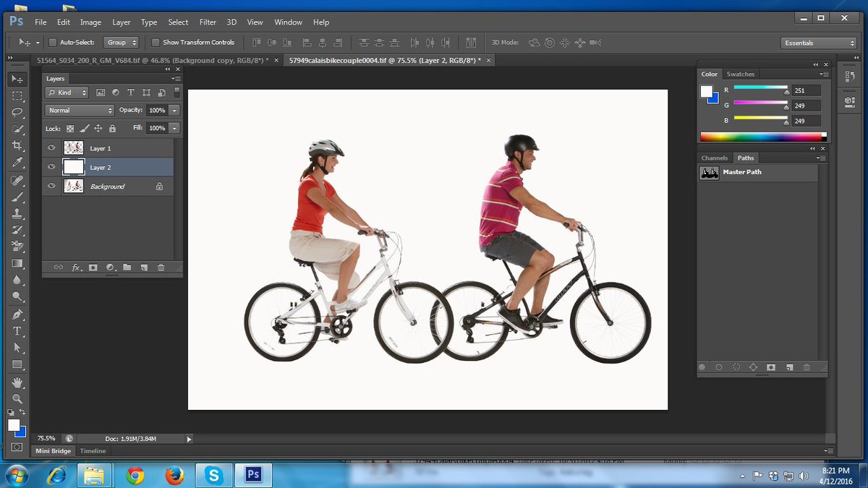
Task: Open the Layer menu
Action: tap(122, 22)
